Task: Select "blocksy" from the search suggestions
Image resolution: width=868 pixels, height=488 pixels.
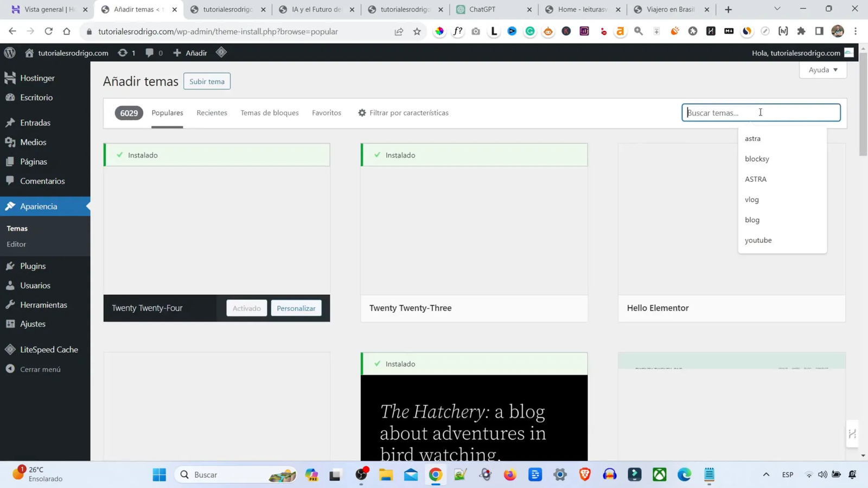Action: pos(757,158)
